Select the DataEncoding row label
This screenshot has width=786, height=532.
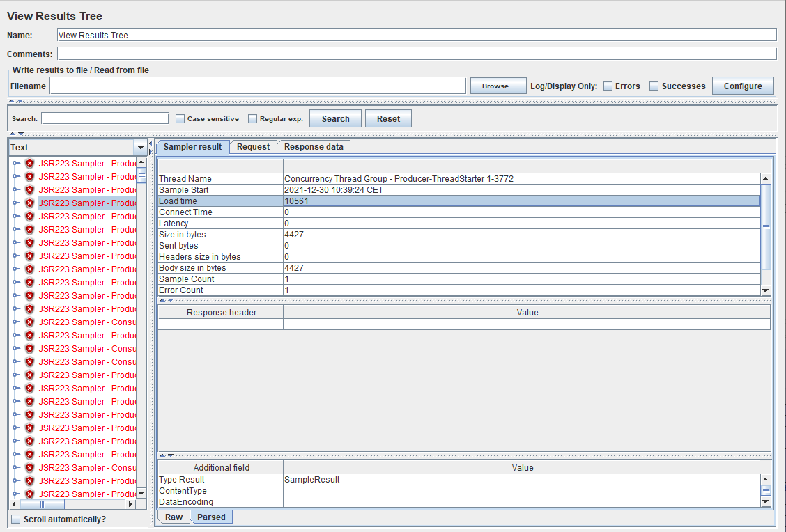[x=186, y=502]
